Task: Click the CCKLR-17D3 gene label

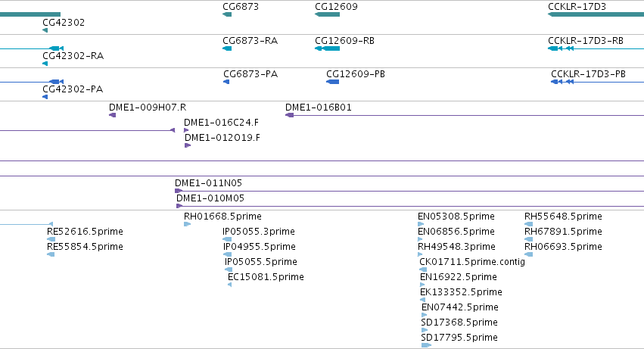Action: [x=577, y=7]
